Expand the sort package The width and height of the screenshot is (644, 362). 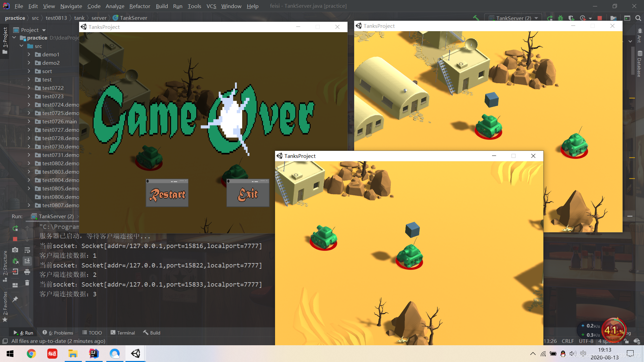click(29, 71)
